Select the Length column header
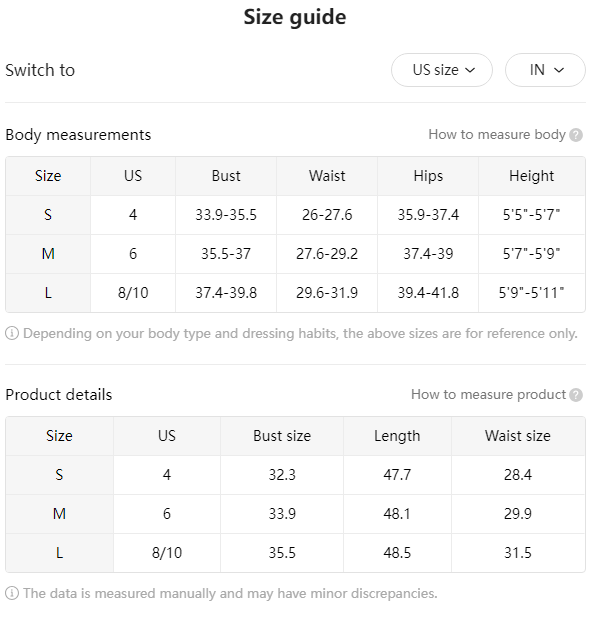Screen dimensions: 597x629 click(397, 436)
